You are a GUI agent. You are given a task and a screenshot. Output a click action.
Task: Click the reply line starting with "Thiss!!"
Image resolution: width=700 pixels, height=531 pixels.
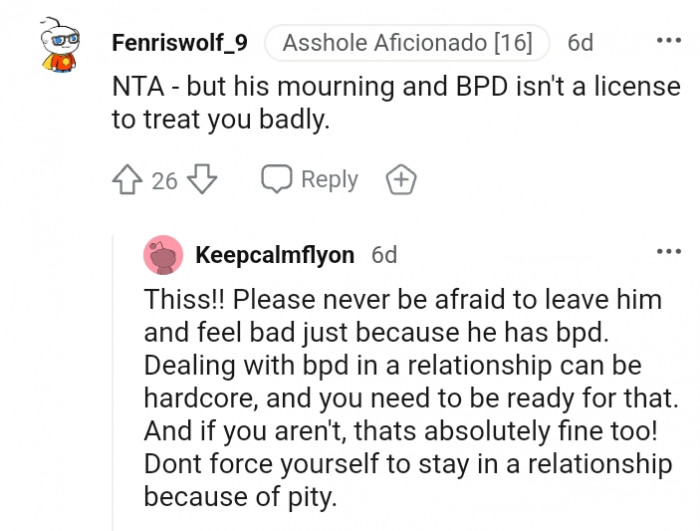[x=403, y=299]
